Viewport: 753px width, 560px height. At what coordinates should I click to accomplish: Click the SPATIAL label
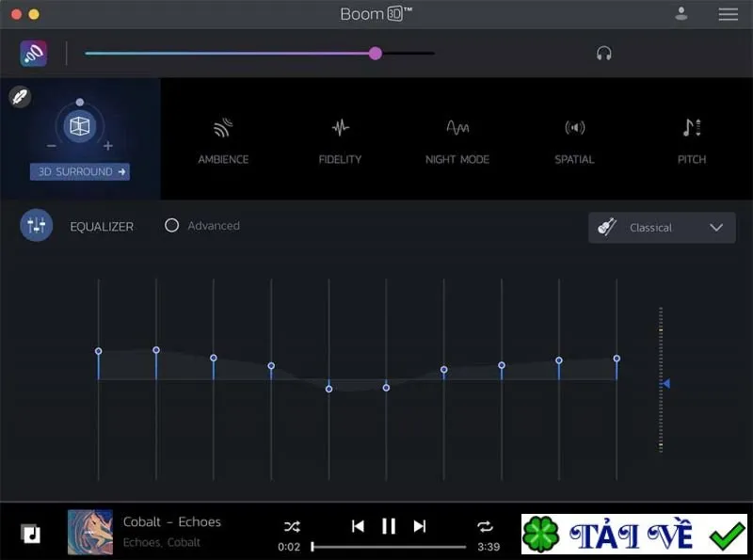[x=574, y=159]
